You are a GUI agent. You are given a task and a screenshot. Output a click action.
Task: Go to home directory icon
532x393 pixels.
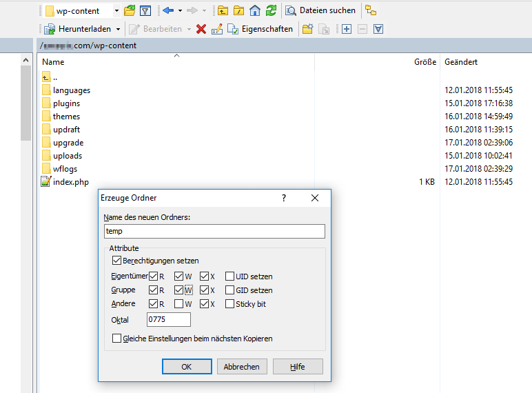click(x=255, y=10)
